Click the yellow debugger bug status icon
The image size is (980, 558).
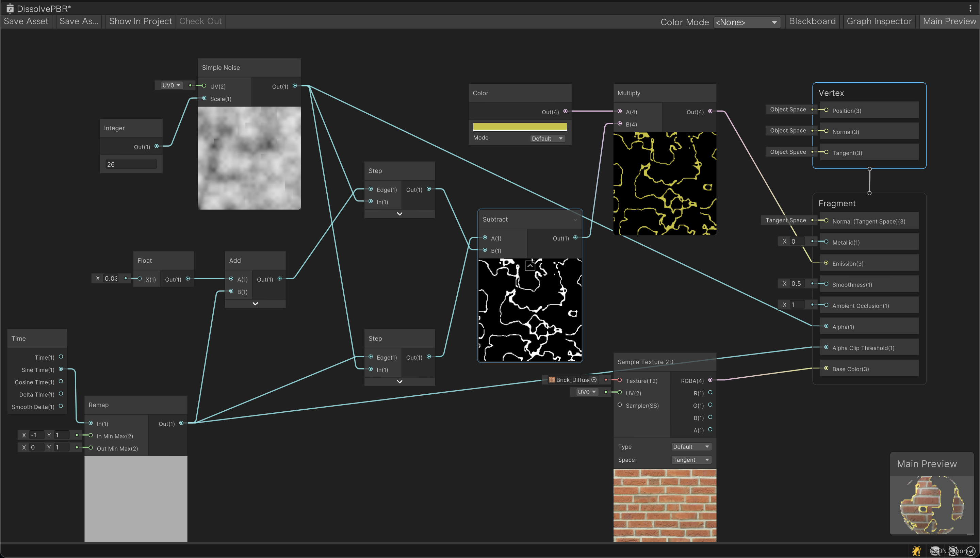tap(916, 551)
